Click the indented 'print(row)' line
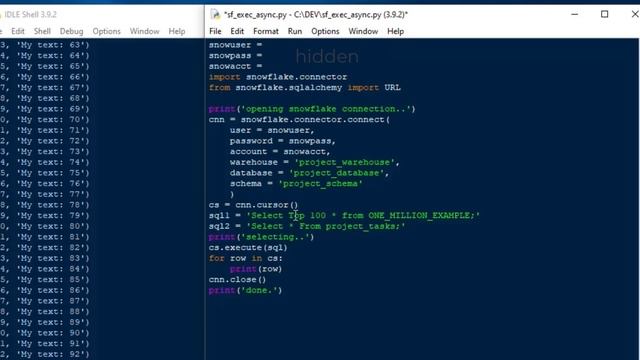Image resolution: width=640 pixels, height=360 pixels. 256,269
